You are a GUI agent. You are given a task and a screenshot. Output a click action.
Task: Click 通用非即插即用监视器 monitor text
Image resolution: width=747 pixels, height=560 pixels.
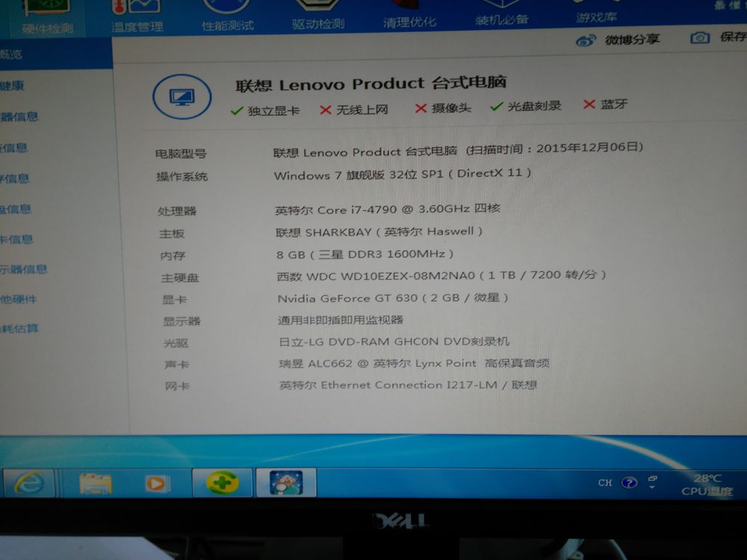point(341,320)
